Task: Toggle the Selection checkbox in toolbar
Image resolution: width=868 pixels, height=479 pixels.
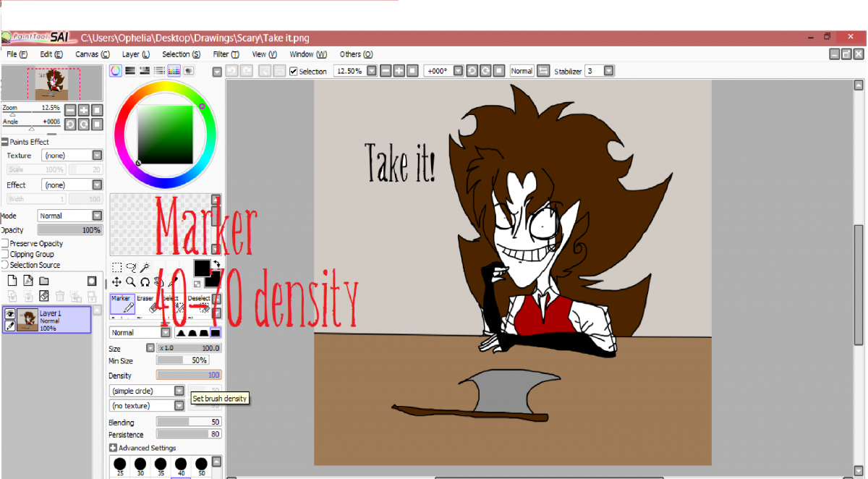Action: coord(294,72)
